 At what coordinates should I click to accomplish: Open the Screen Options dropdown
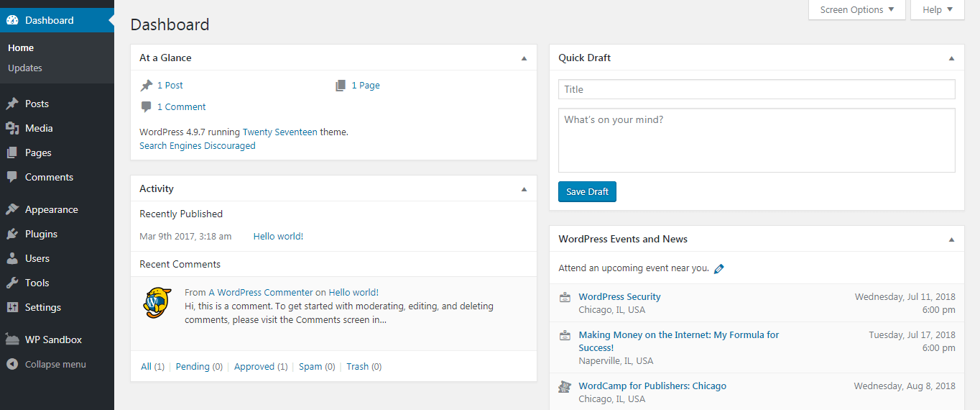(857, 9)
